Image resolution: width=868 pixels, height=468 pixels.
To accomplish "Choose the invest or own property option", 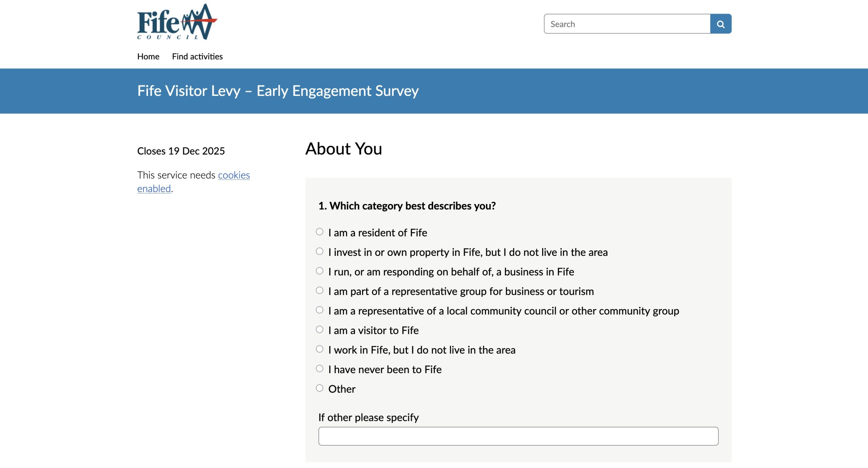I will pos(319,252).
